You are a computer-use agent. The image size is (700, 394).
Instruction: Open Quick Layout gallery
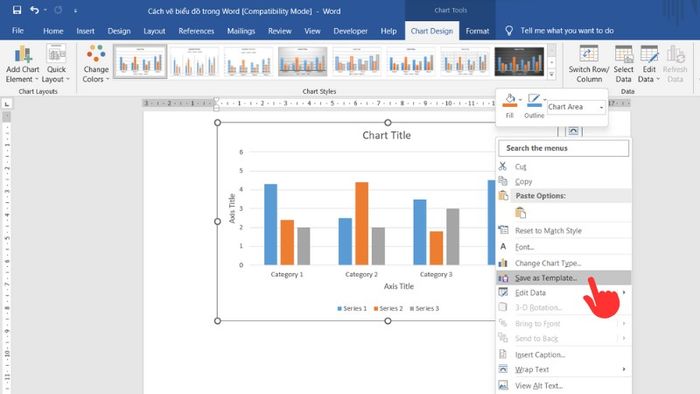point(56,64)
